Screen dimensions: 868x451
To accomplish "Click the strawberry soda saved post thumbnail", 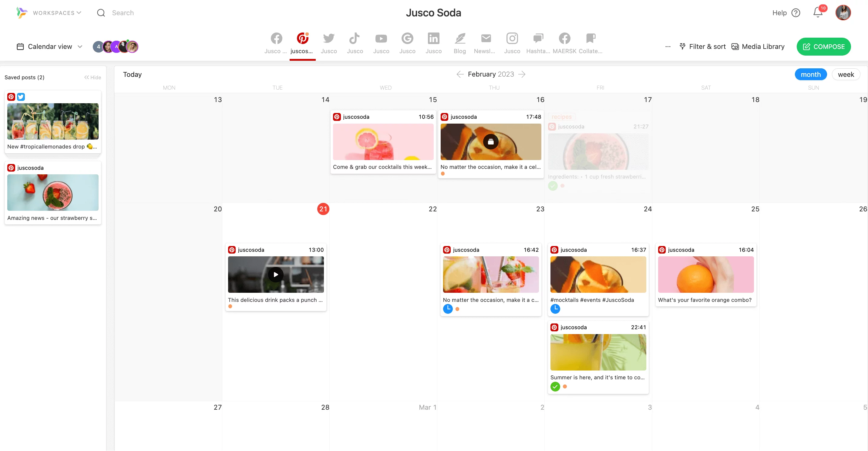I will point(52,193).
